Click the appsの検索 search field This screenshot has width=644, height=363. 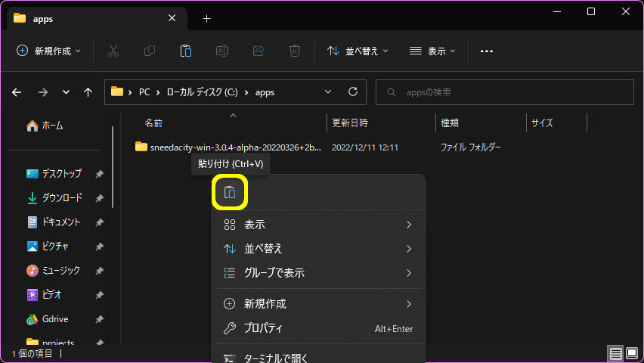coord(505,92)
